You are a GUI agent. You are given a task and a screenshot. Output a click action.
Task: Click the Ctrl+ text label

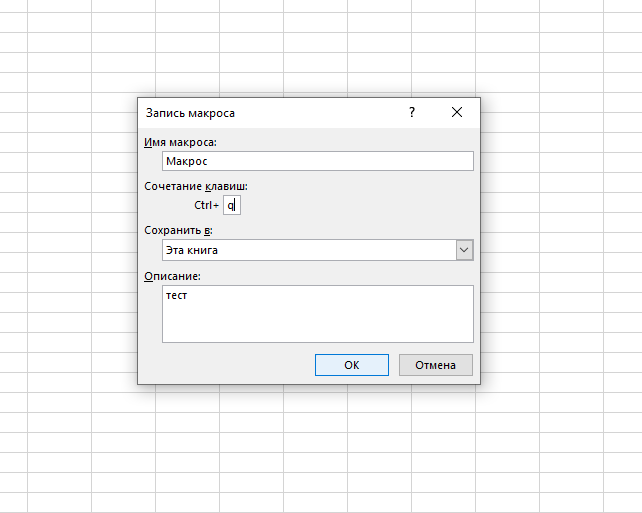tap(206, 205)
